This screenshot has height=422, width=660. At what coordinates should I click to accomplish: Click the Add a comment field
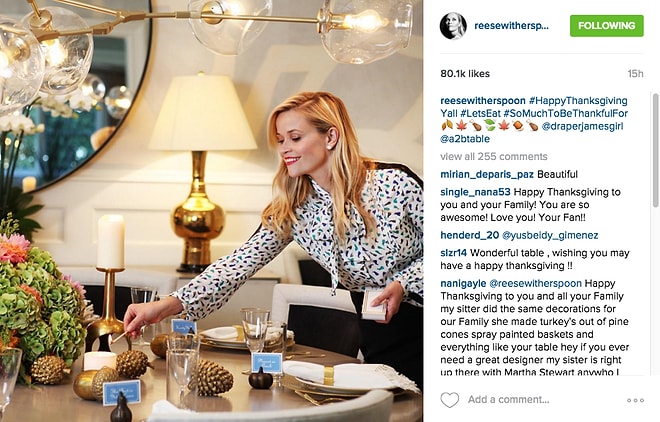click(x=543, y=400)
